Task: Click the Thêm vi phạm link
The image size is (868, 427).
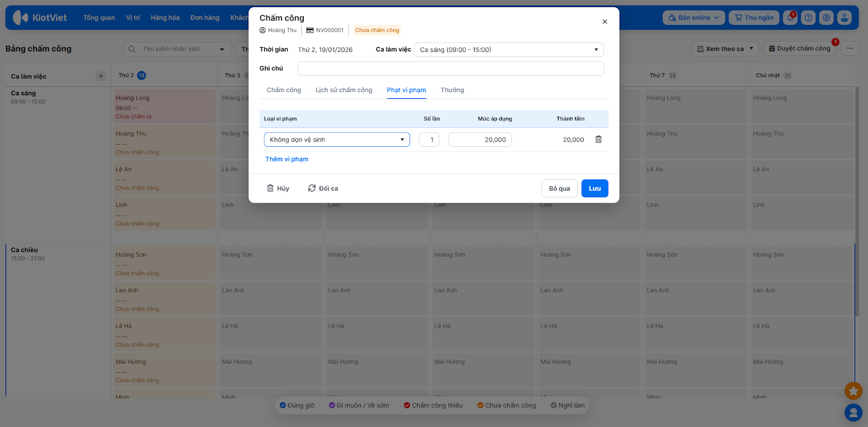Action: [x=287, y=159]
